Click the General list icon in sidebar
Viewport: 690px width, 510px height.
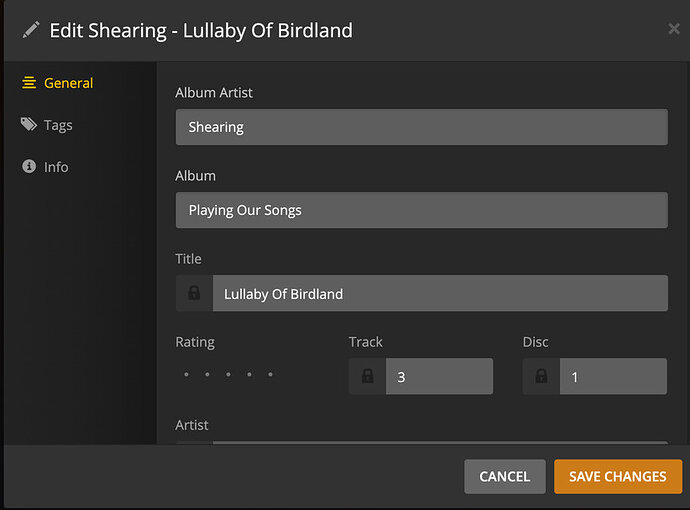pyautogui.click(x=29, y=83)
